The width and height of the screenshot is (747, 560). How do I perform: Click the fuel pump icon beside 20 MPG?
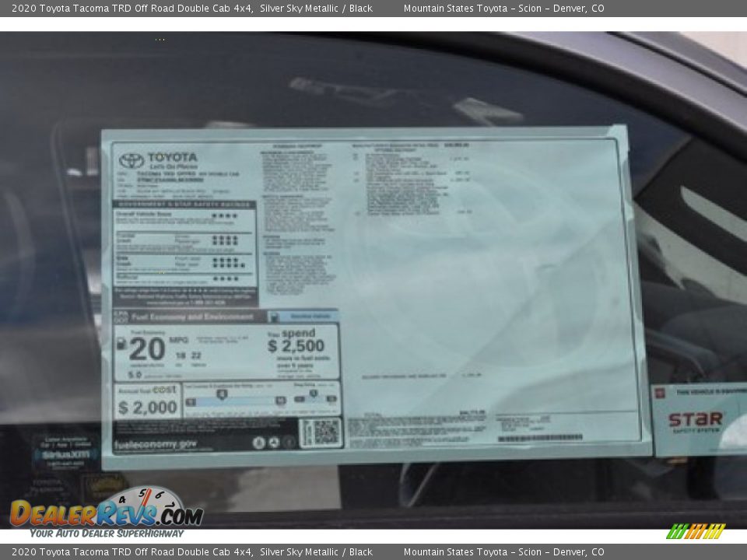121,343
